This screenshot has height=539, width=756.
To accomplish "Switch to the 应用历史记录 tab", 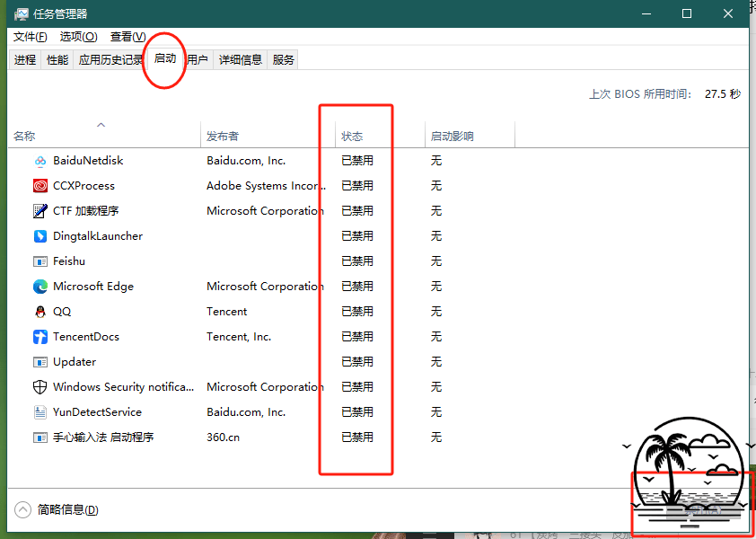I will pyautogui.click(x=110, y=60).
